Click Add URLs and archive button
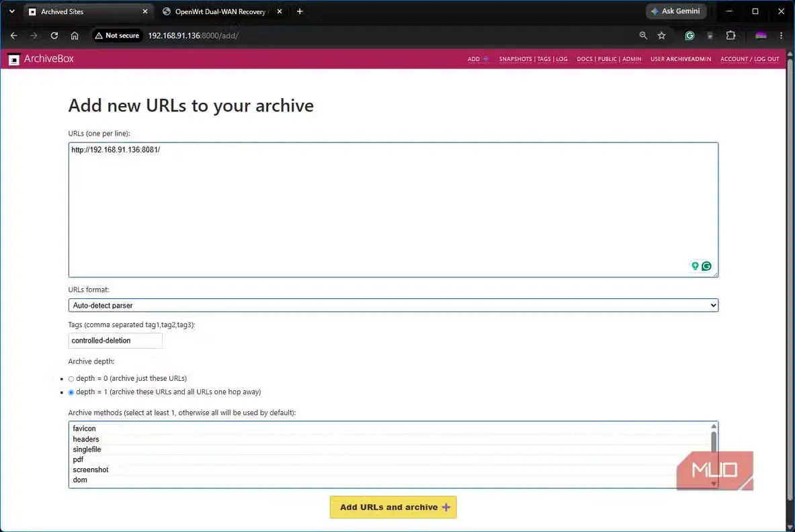 tap(393, 507)
